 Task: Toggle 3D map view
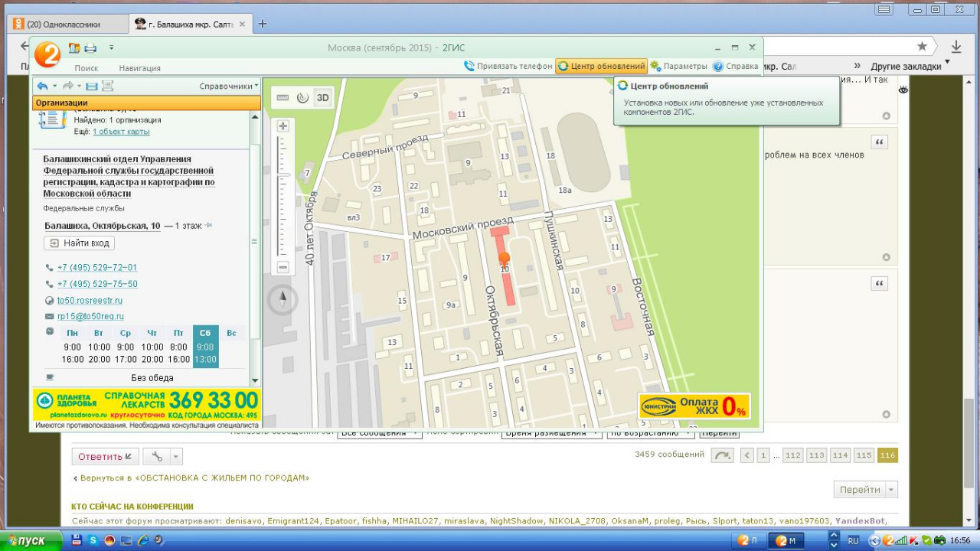tap(323, 97)
